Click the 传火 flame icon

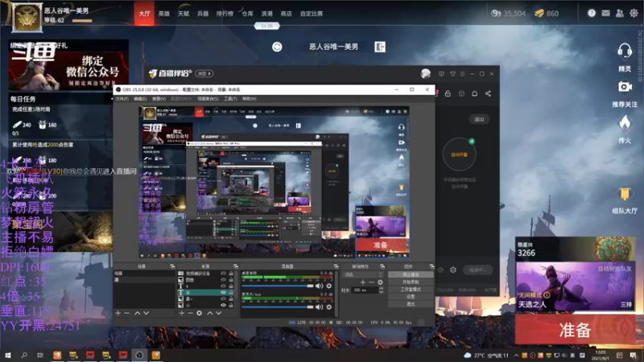point(625,122)
